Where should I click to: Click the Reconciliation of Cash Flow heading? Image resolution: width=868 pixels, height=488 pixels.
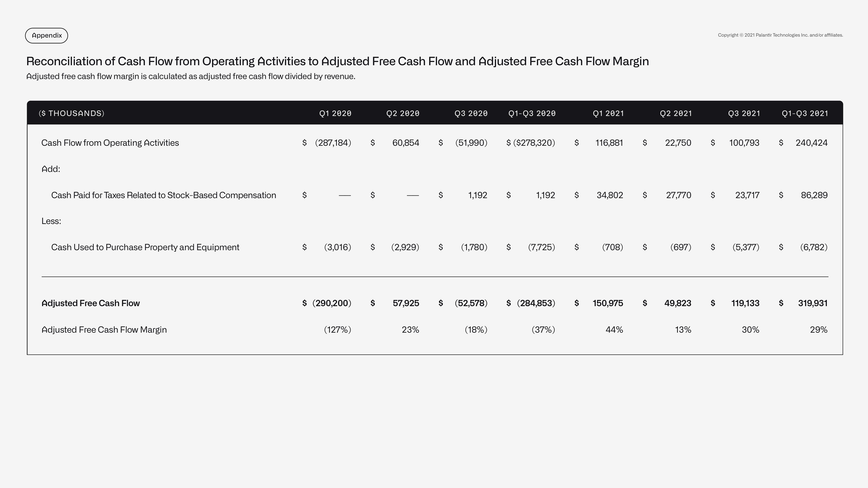click(x=338, y=61)
